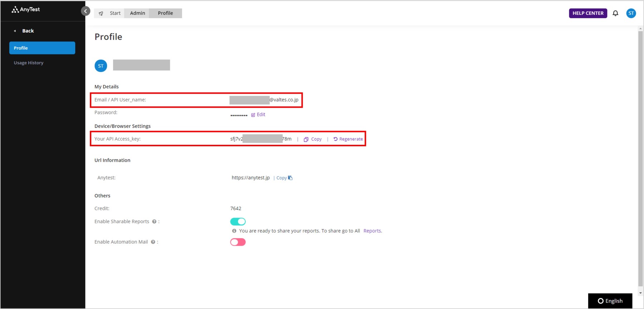Click the help icon beside Enable Automation Mail
Viewport: 644px width, 309px height.
click(x=153, y=242)
